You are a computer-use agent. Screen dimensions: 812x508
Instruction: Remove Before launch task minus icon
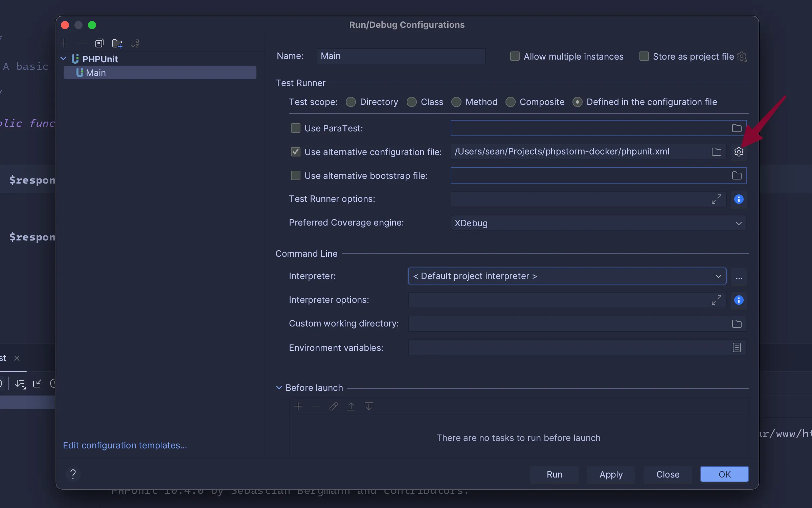[x=315, y=406]
